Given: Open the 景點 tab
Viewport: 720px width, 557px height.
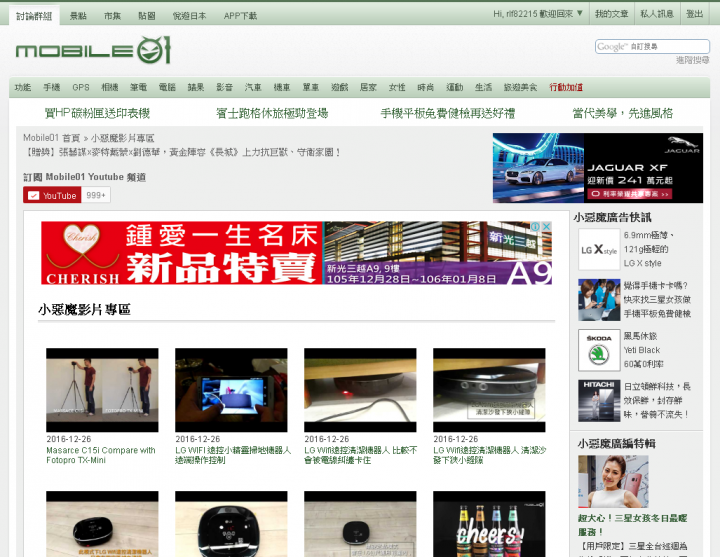Looking at the screenshot, I should coord(78,16).
